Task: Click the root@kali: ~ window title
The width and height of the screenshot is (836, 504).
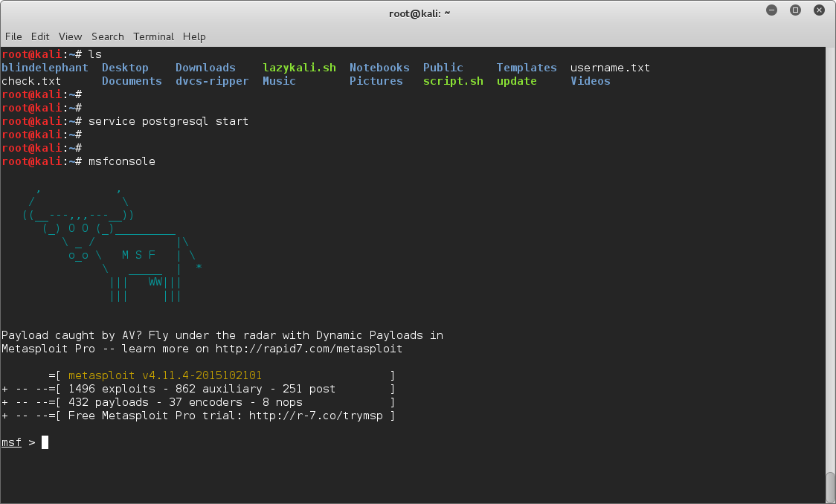Action: (419, 13)
